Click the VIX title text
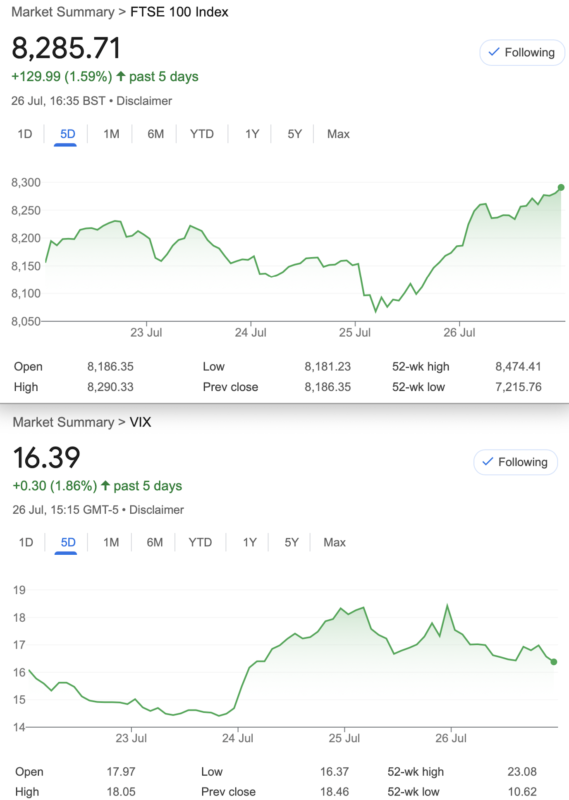The height and width of the screenshot is (800, 569). (x=140, y=422)
